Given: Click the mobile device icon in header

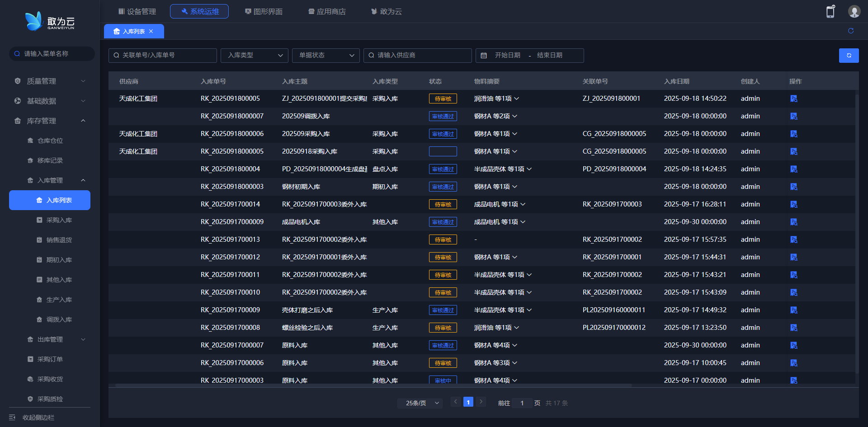Looking at the screenshot, I should point(830,12).
